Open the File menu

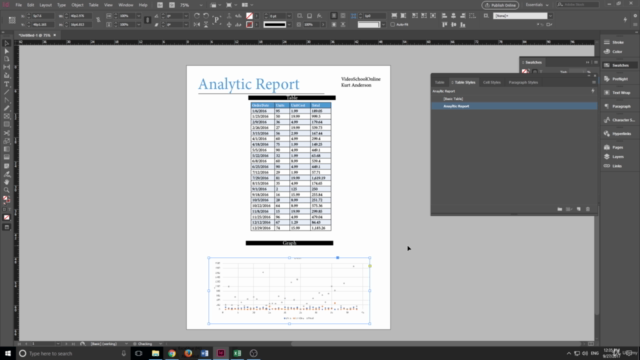(x=18, y=5)
